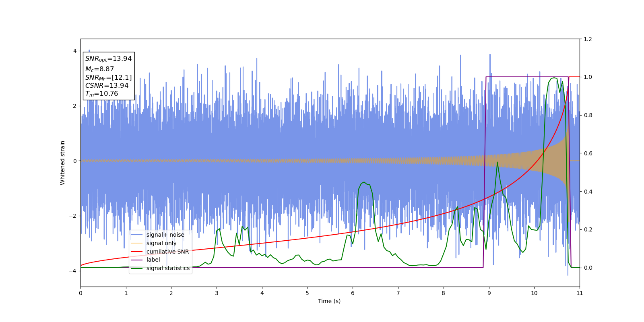The width and height of the screenshot is (644, 322).
Task: Click right y-axis tick label 0.0
Action: (588, 268)
